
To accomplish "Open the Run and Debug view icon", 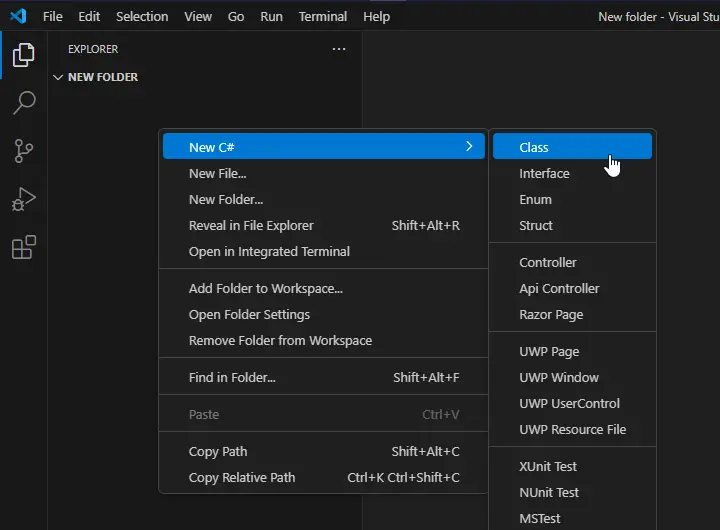I will click(x=23, y=199).
